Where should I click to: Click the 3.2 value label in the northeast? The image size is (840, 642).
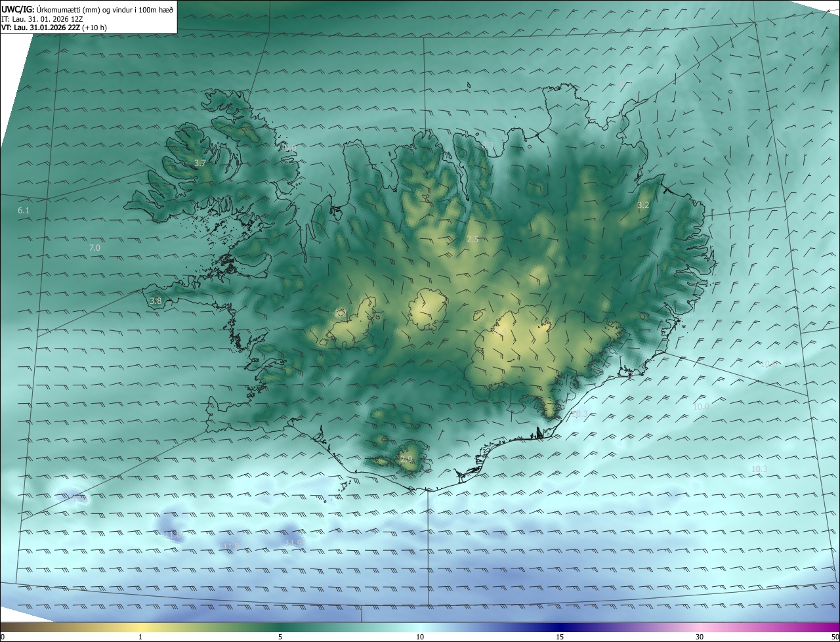[643, 205]
